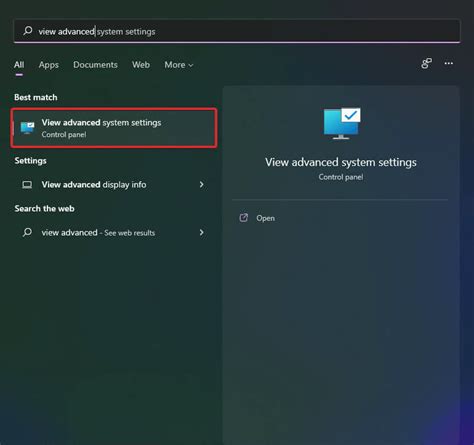Screen dimensions: 474x445
Task: Click the Best match heading
Action: pyautogui.click(x=36, y=97)
